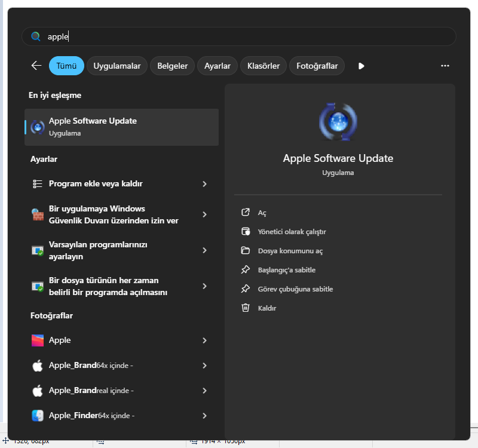
Task: Switch to the Fotoğraflar filter tab
Action: (x=317, y=66)
